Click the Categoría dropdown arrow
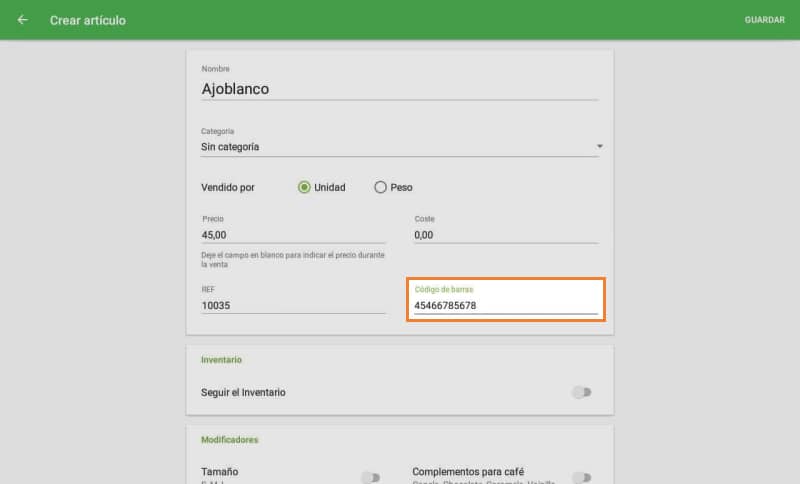This screenshot has width=800, height=484. click(x=599, y=147)
